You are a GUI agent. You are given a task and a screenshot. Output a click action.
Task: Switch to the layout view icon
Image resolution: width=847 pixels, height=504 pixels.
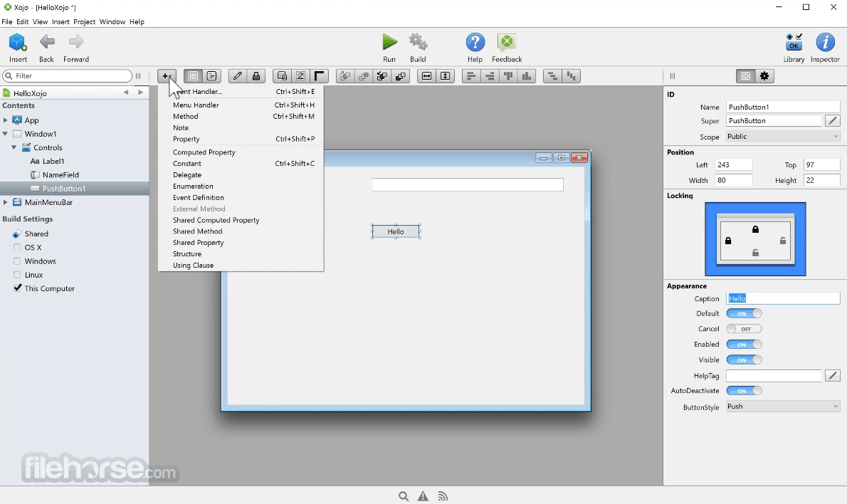(193, 76)
